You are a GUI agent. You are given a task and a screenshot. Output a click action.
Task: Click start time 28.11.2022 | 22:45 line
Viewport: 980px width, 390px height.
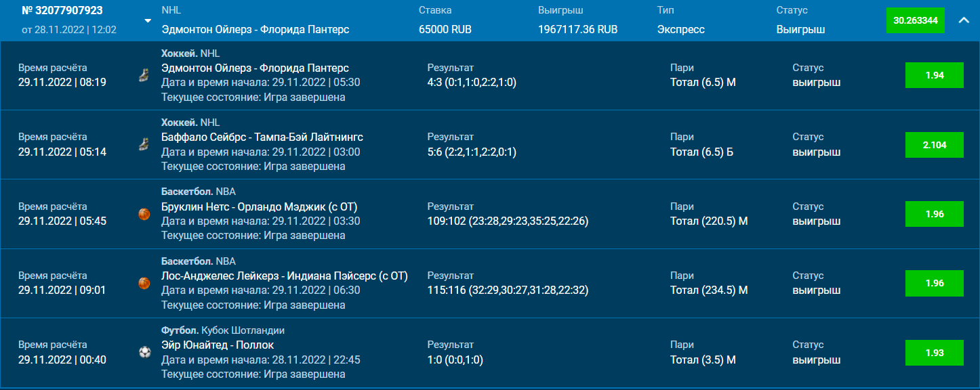click(x=261, y=359)
